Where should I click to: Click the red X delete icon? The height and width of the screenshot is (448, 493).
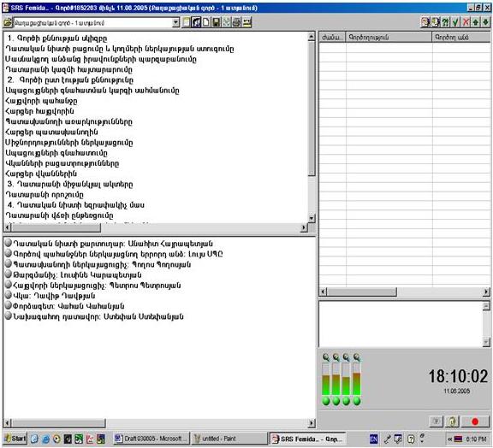click(466, 22)
